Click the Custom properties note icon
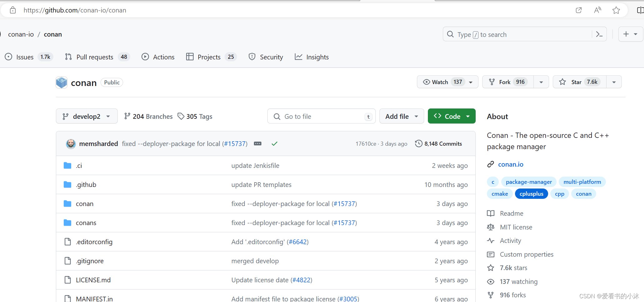This screenshot has width=644, height=302. click(x=491, y=254)
